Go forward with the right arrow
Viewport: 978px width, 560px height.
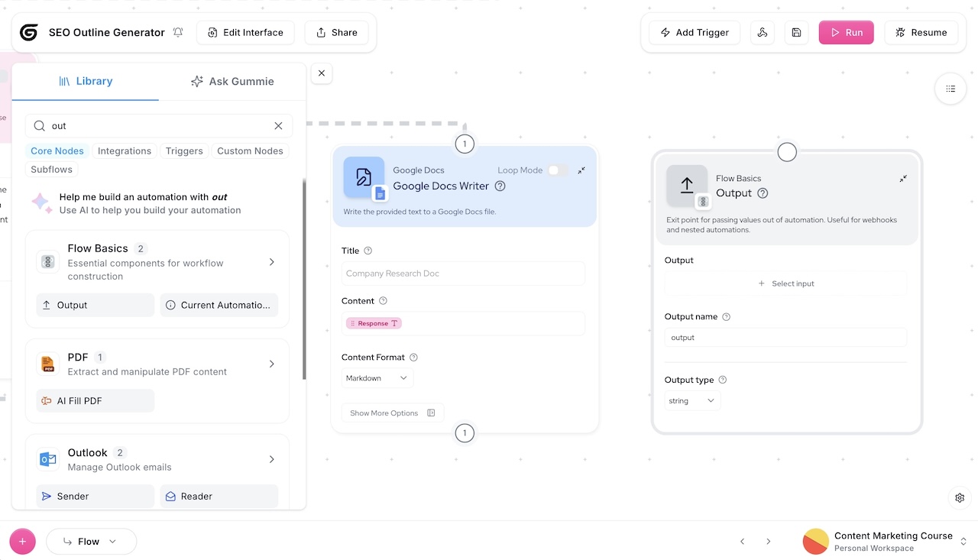click(x=768, y=542)
